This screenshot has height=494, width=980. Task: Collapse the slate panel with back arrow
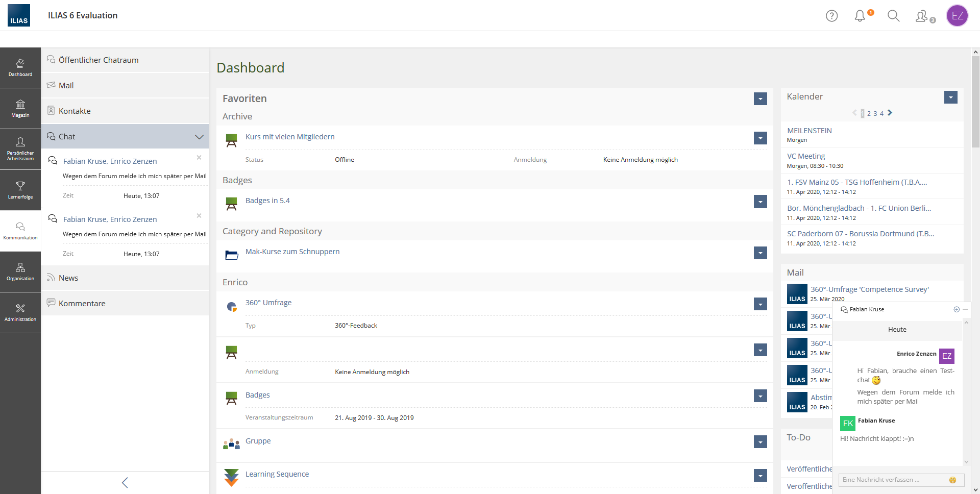click(125, 482)
